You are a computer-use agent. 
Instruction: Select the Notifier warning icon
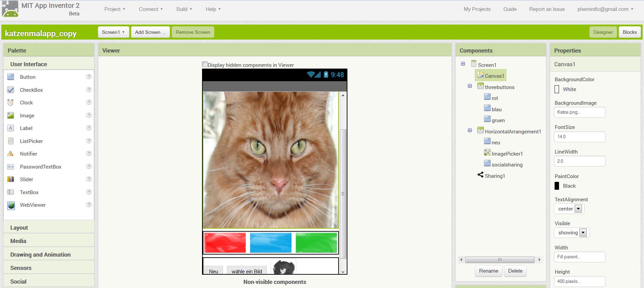[11, 154]
